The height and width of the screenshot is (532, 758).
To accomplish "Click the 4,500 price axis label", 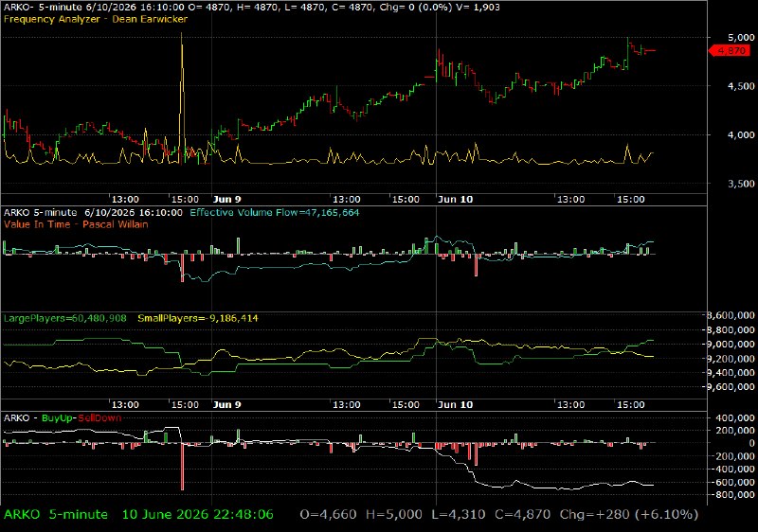I will tap(741, 86).
